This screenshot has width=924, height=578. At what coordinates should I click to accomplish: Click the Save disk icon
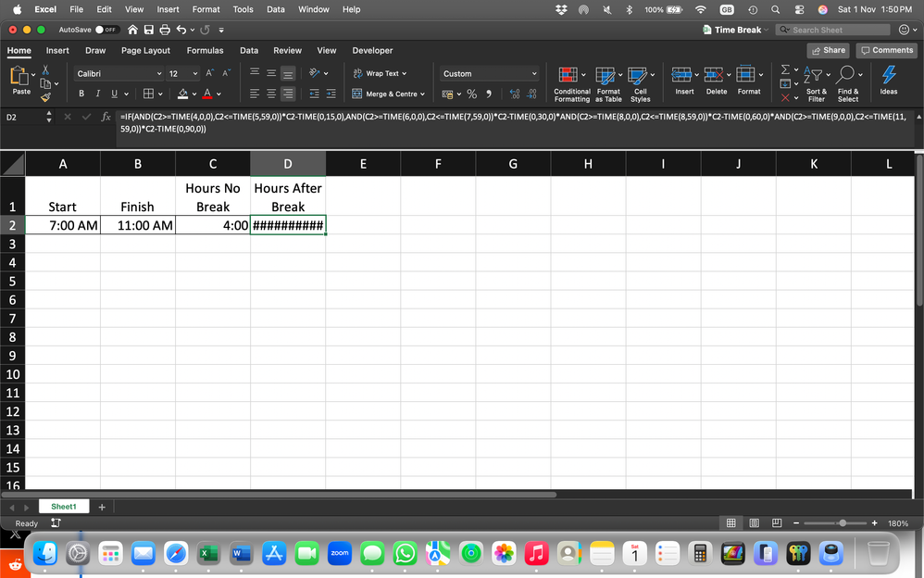148,30
